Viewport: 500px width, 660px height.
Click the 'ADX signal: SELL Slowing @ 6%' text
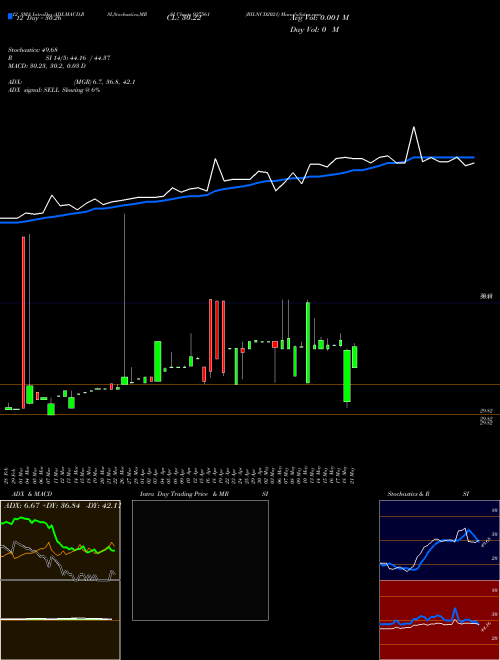[x=54, y=90]
